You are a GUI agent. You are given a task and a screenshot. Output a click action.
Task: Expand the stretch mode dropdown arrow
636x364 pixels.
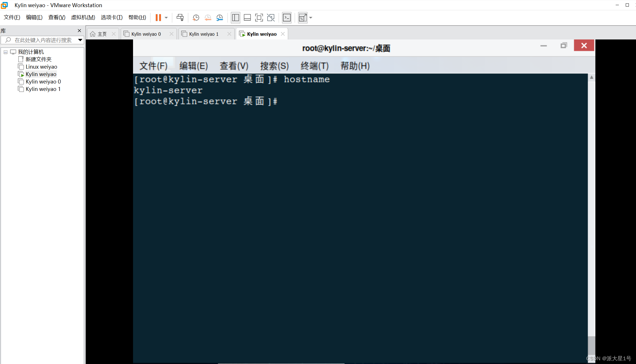[x=311, y=18]
